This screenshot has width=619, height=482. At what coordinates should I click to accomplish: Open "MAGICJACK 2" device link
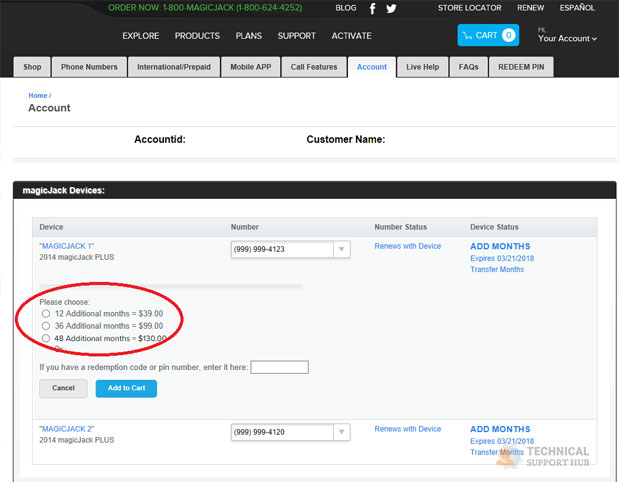67,429
